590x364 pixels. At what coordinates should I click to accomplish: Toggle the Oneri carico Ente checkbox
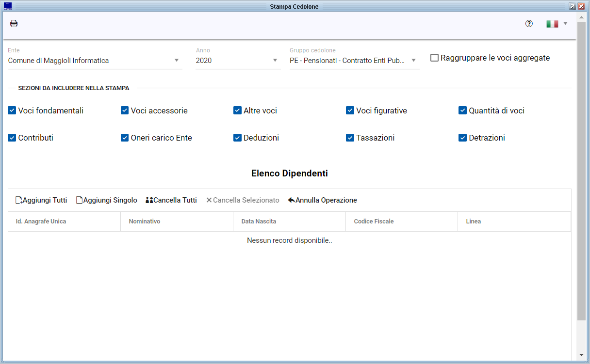[125, 138]
